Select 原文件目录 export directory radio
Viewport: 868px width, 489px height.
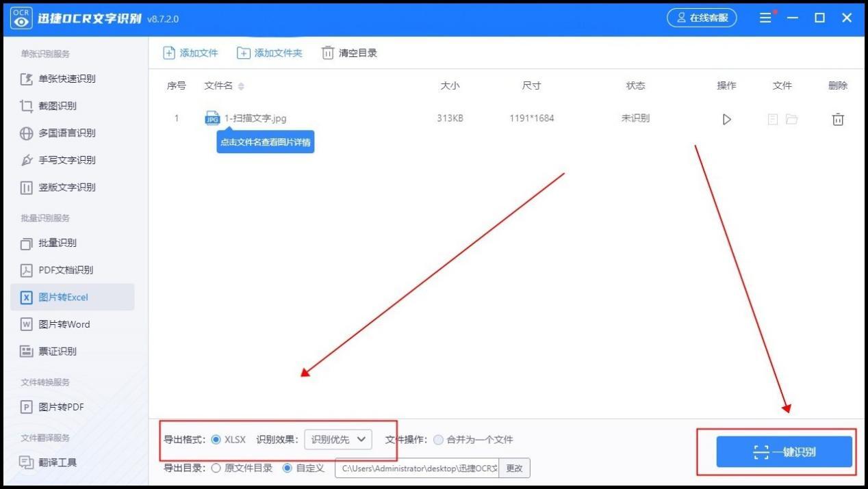[216, 468]
